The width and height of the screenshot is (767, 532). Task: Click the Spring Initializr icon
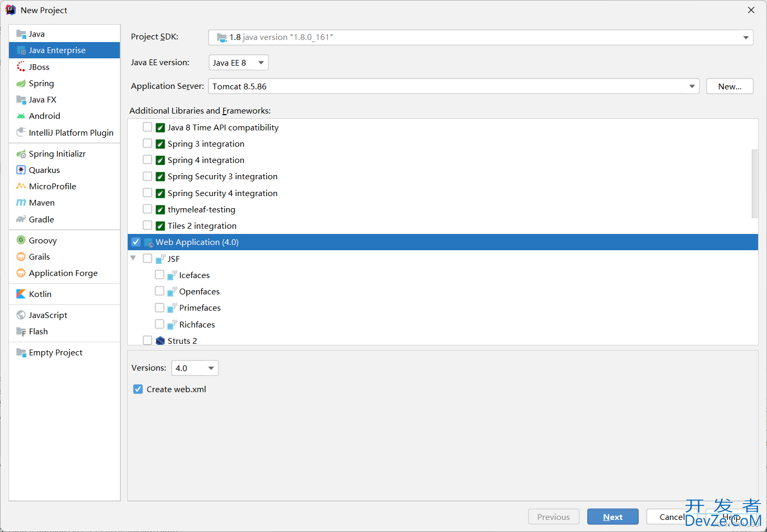click(x=21, y=154)
